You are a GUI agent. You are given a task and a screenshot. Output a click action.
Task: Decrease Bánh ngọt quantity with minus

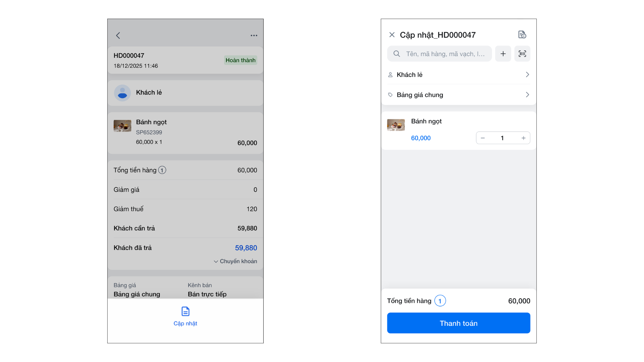[483, 138]
